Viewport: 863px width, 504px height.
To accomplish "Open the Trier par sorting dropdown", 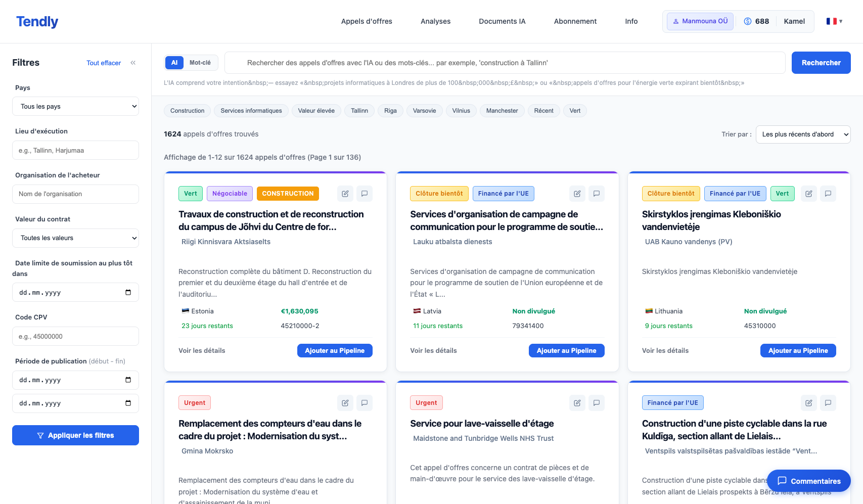I will [803, 134].
